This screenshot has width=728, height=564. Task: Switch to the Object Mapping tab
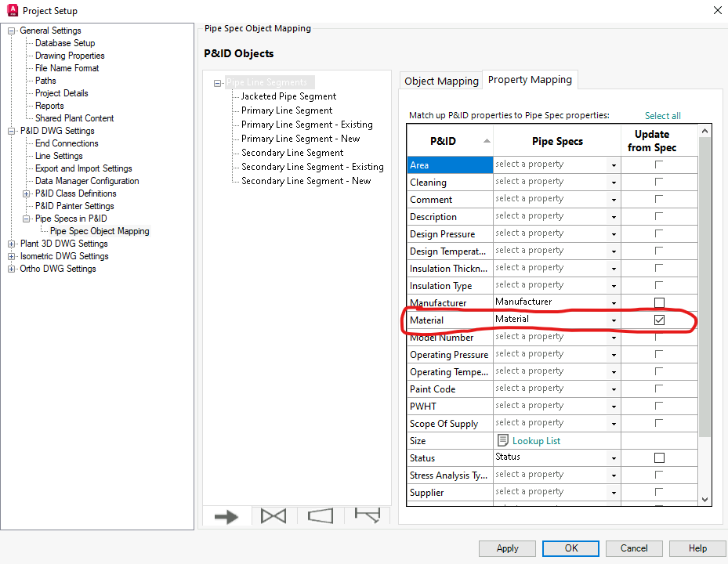tap(440, 80)
